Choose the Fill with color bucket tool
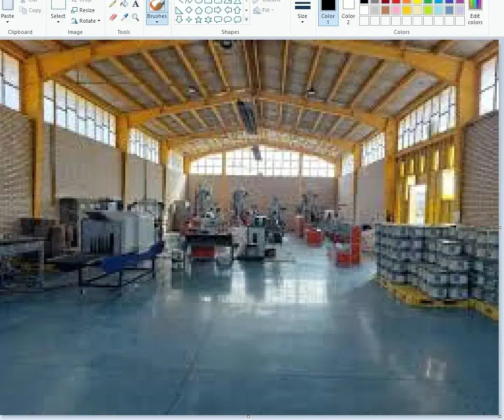 124,4
